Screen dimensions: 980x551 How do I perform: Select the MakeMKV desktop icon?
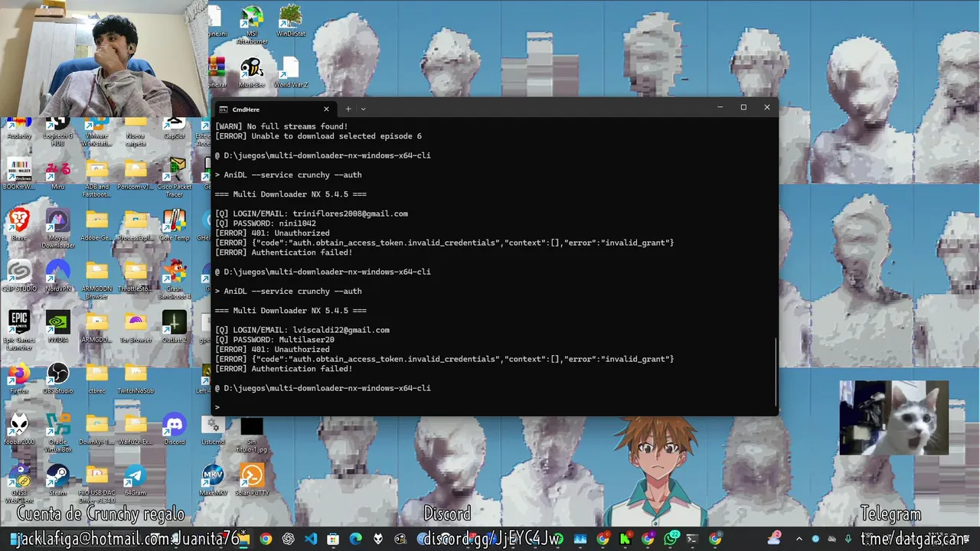click(x=214, y=481)
